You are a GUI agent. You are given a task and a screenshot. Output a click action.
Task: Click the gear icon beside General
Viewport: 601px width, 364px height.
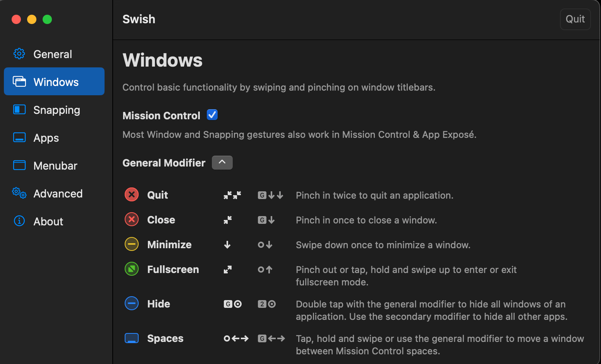pos(19,54)
